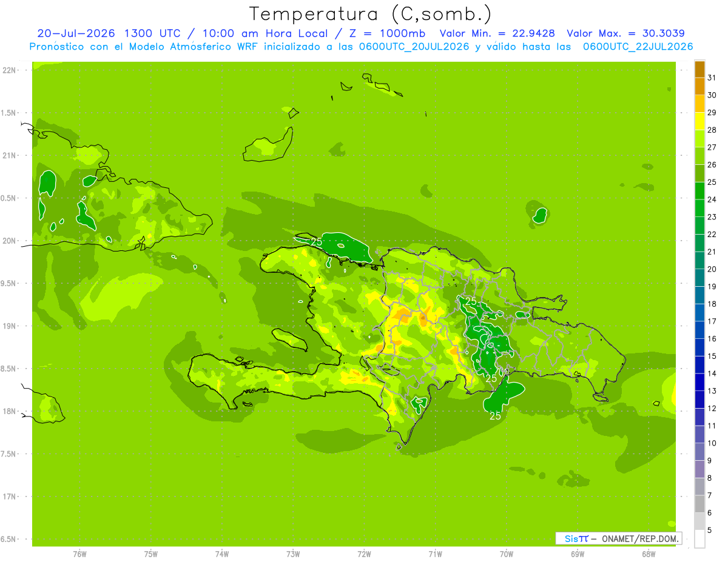Screen dimensions: 728x562
Task: Click the '21N' latitude label
Action: 10,155
